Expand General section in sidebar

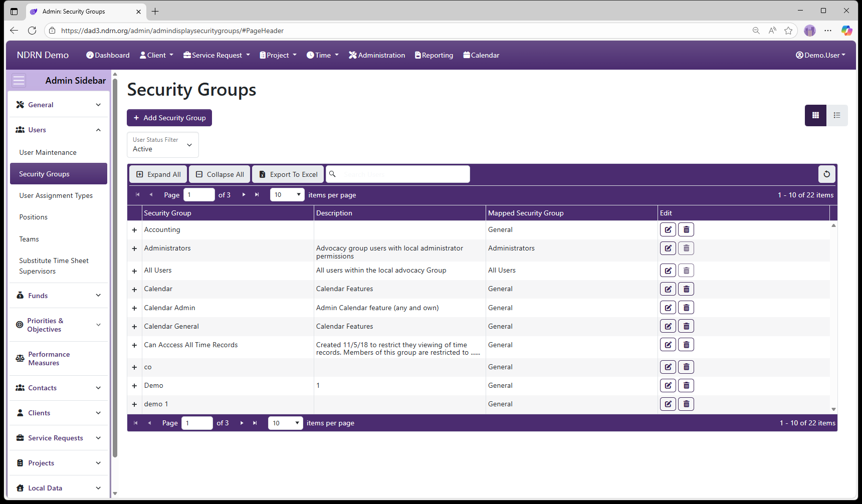click(x=59, y=105)
